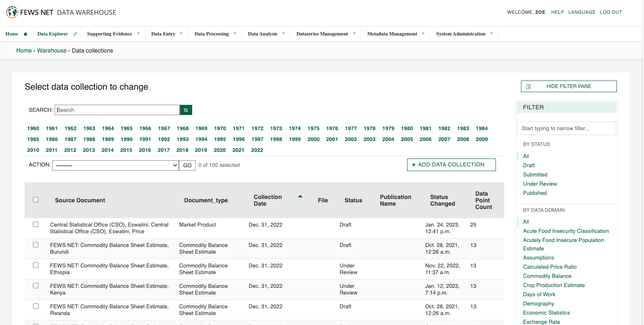Click the home icon beside Home
The height and width of the screenshot is (325, 644).
pos(25,34)
